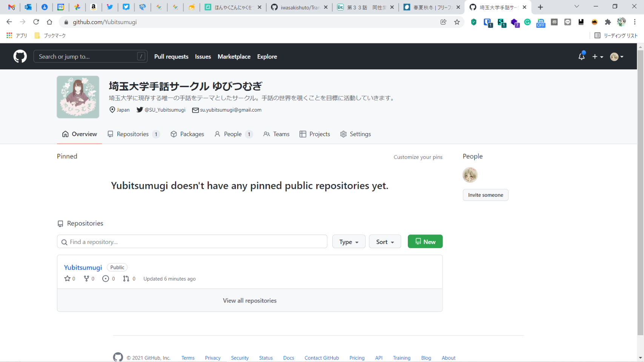Go to the People tab
Viewport: 644px width, 362px height.
[x=233, y=134]
